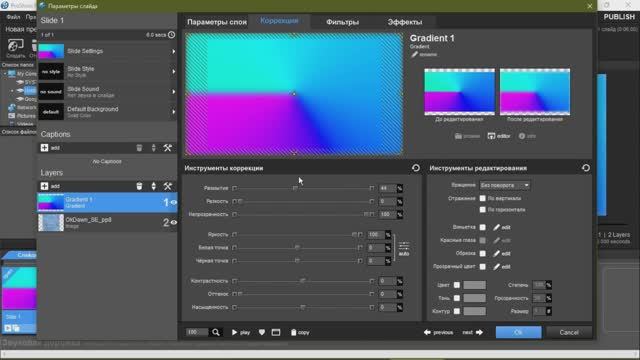Toggle the Прозрачный цвет checkbox

(x=482, y=267)
